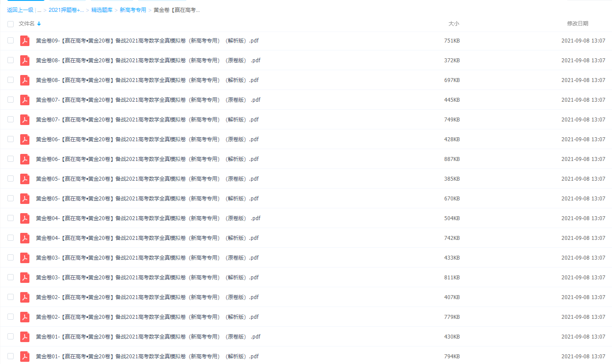Toggle the select-all checkbox beside 文件名

pyautogui.click(x=11, y=24)
